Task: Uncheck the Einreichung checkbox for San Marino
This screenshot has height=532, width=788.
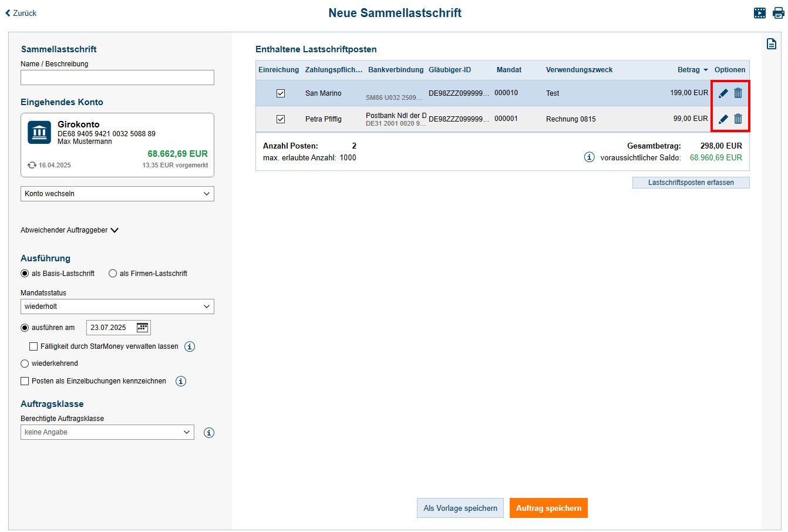Action: click(281, 93)
